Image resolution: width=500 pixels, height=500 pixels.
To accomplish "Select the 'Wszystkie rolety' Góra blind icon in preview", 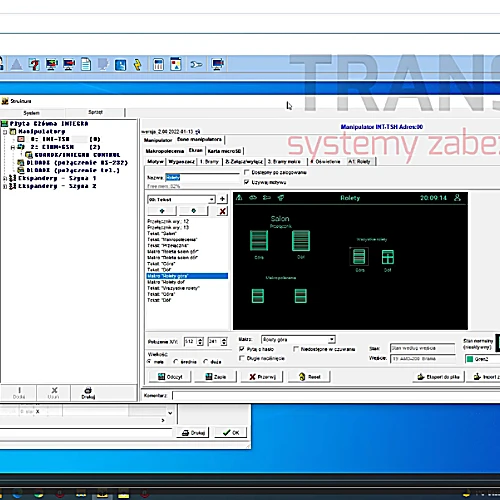I will coord(359,257).
